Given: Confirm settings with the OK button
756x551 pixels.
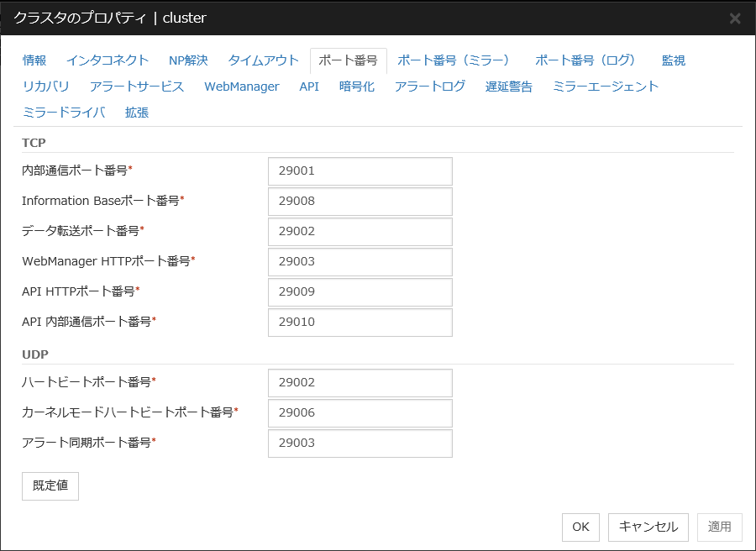Looking at the screenshot, I should (x=580, y=527).
